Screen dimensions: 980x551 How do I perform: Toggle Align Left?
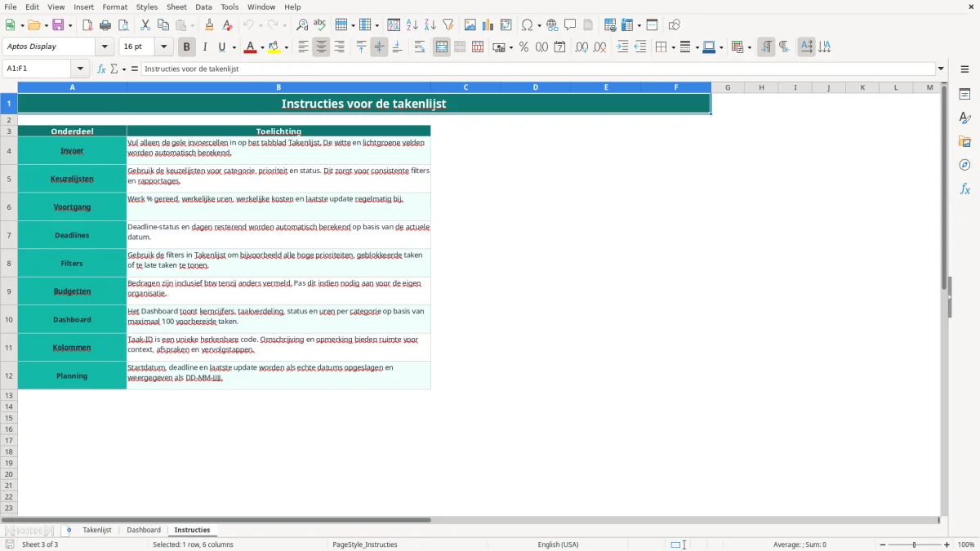tap(304, 47)
